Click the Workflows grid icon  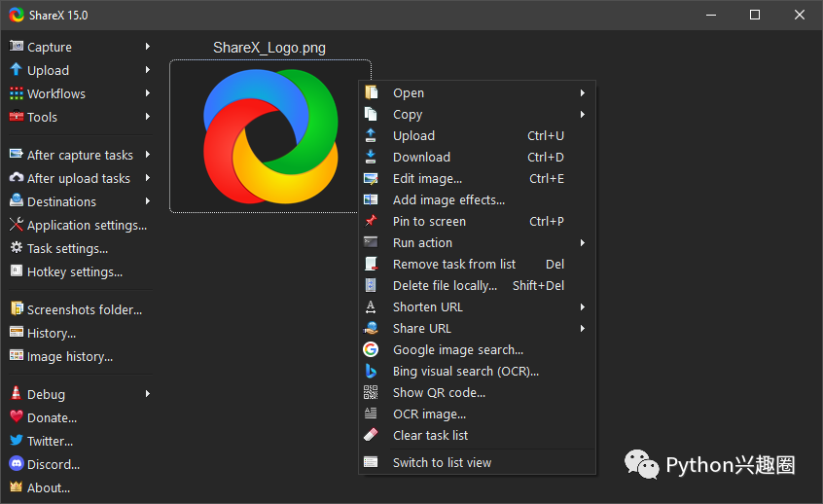[x=17, y=93]
